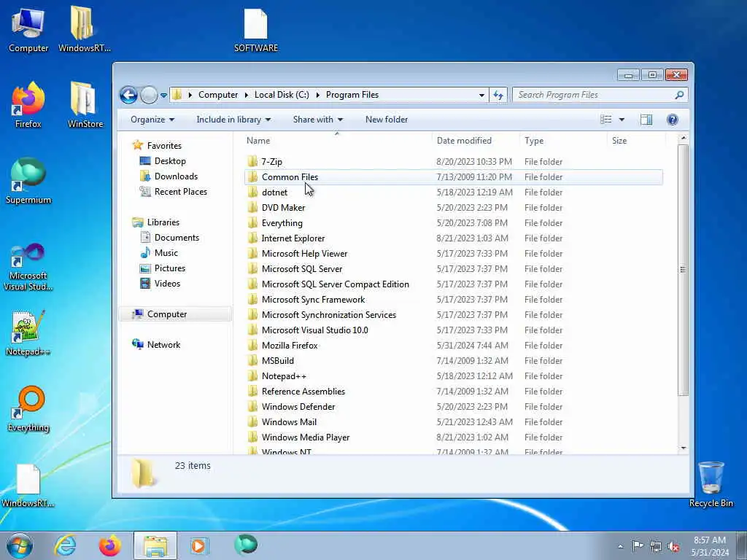Open the Videos library
Image resolution: width=747 pixels, height=560 pixels.
click(x=167, y=284)
